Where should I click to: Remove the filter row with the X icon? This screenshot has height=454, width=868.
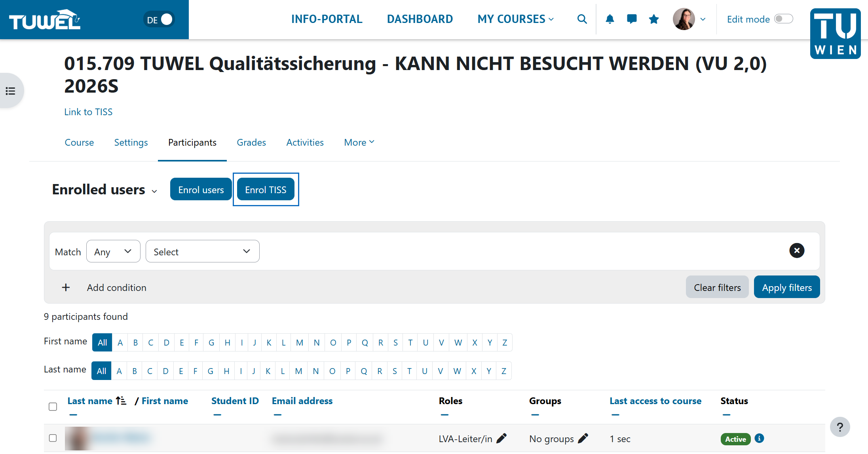click(x=796, y=251)
